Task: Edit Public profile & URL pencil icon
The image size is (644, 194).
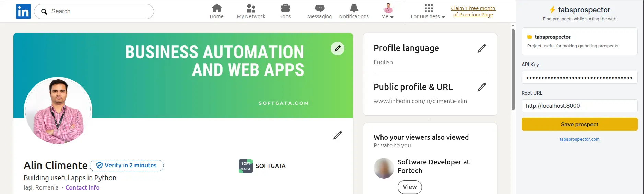Action: coord(482,87)
